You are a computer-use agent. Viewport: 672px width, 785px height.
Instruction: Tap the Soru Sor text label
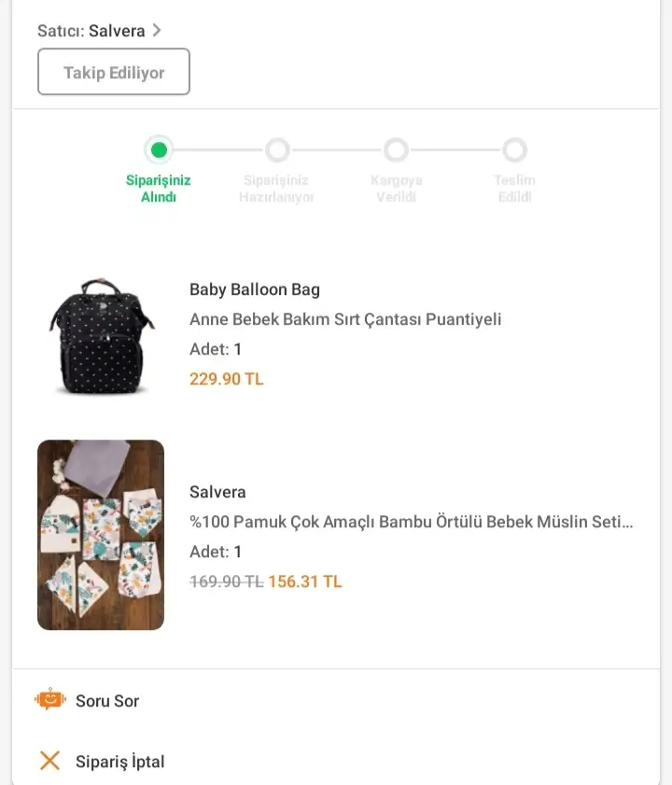107,701
